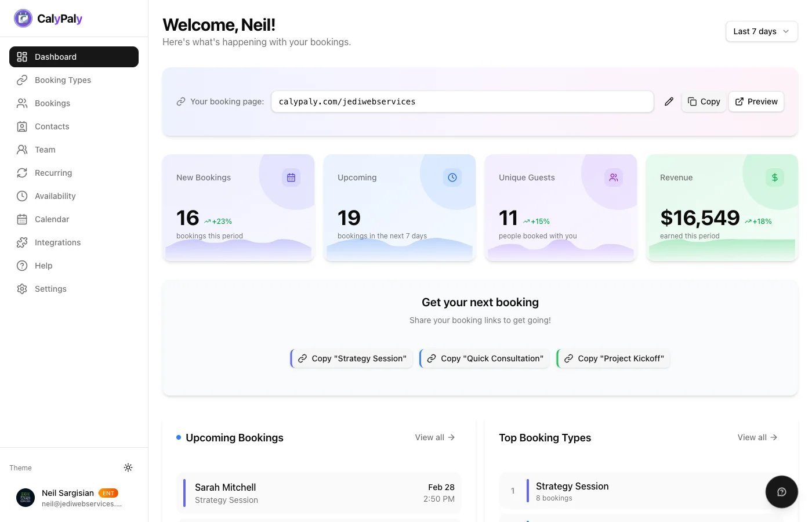Click the Unique Guests people badge icon
Viewport: 812px width, 522px height.
click(614, 177)
